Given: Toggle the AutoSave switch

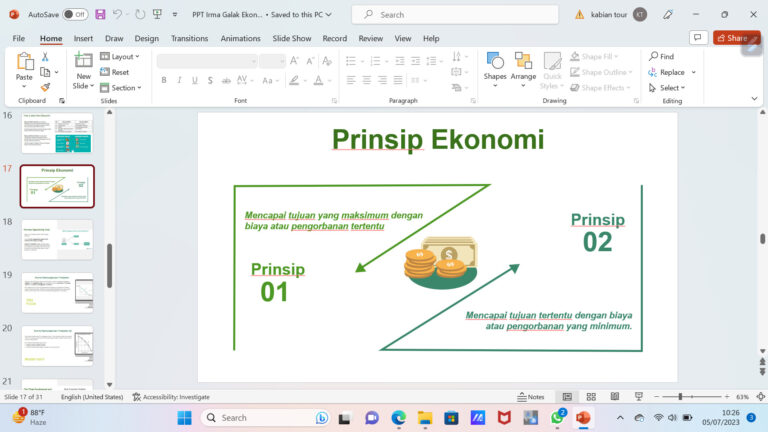Looking at the screenshot, I should coord(74,15).
